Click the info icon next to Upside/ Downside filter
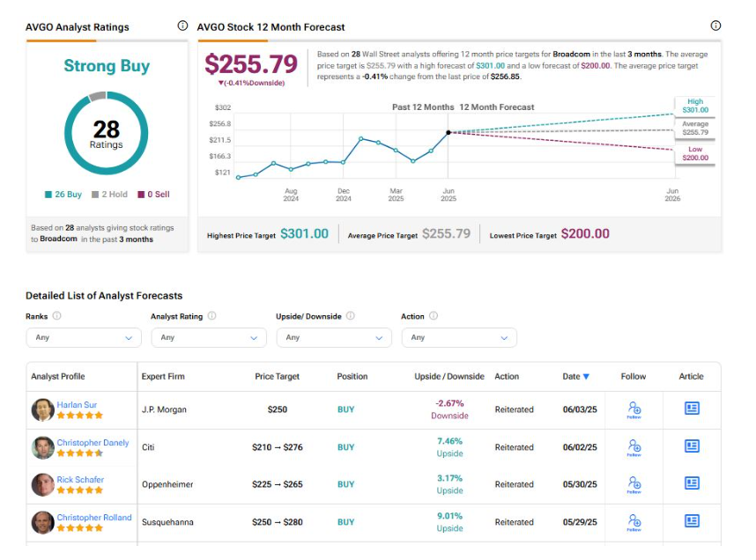 pos(351,316)
